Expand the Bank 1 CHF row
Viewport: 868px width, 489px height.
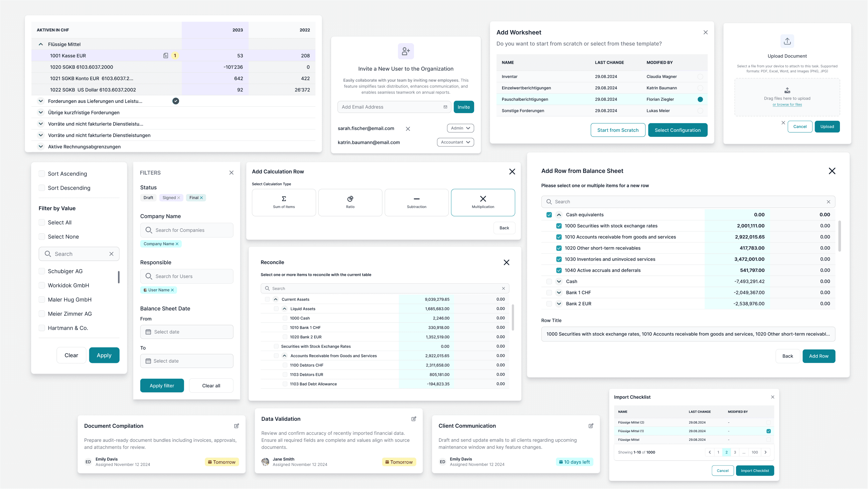[x=559, y=293]
